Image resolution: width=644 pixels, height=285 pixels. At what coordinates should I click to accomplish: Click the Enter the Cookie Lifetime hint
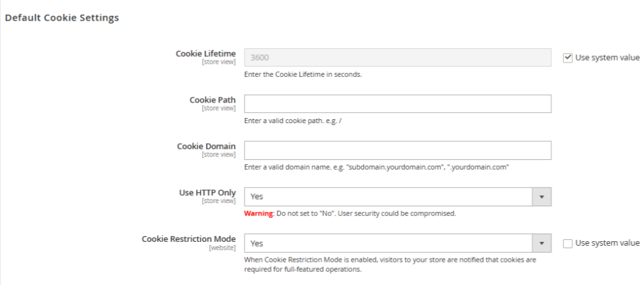(303, 74)
